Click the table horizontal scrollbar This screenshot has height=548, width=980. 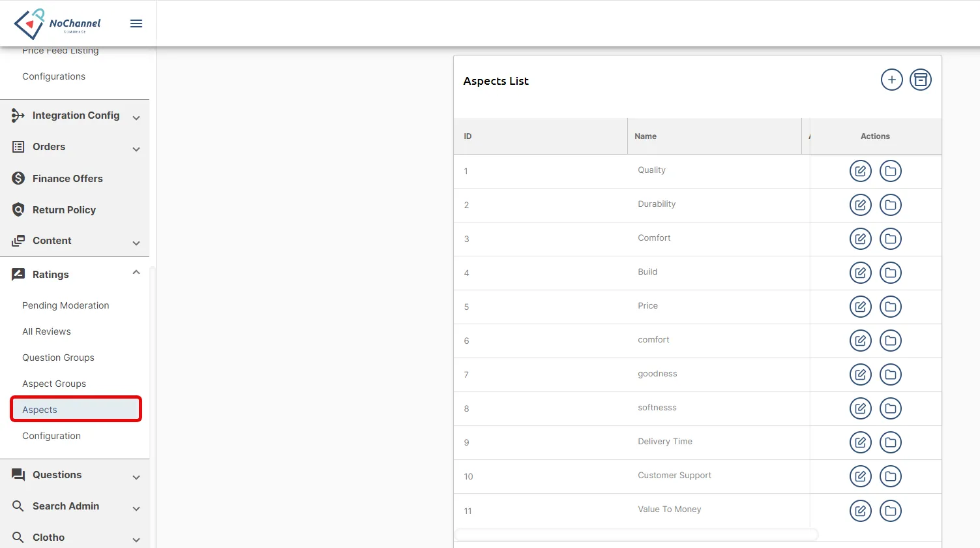[x=636, y=534]
